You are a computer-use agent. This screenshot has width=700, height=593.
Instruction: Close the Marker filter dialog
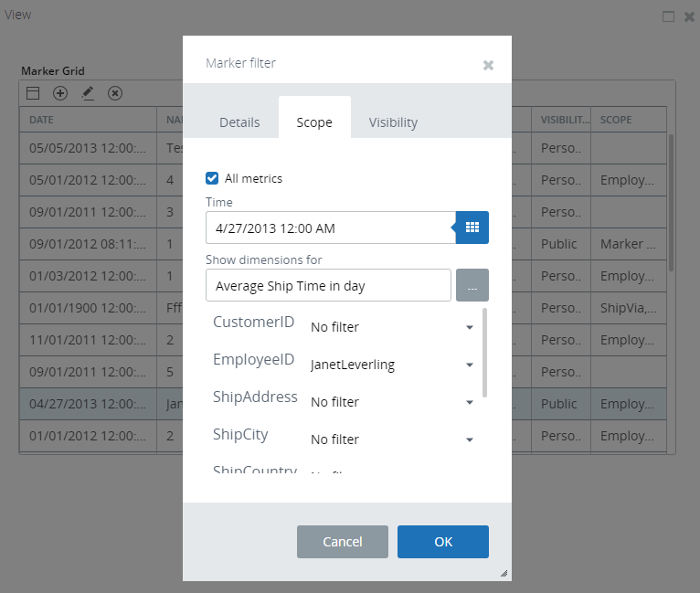(488, 65)
